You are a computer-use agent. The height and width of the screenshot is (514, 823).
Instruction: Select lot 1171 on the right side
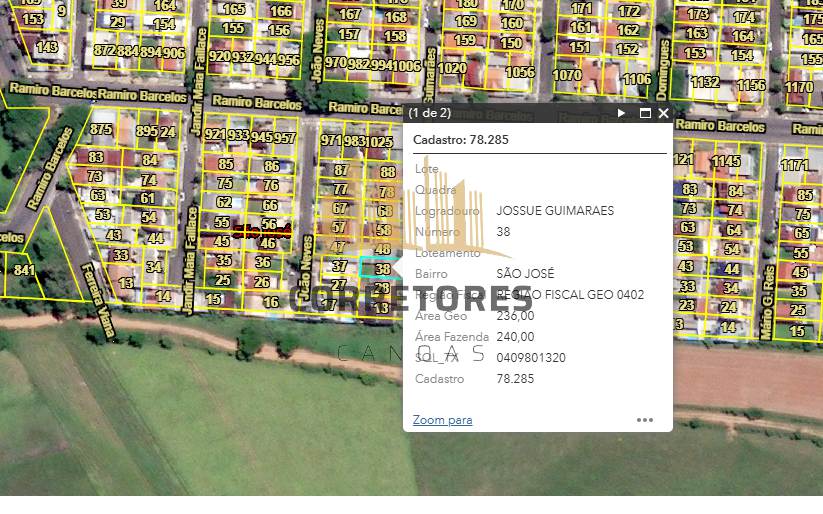pos(794,165)
